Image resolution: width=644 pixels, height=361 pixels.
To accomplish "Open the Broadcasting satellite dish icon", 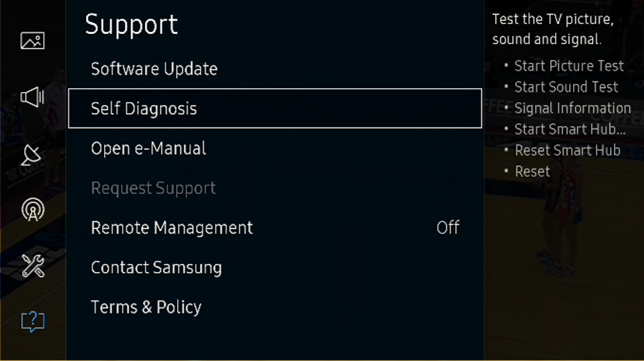I will click(31, 154).
